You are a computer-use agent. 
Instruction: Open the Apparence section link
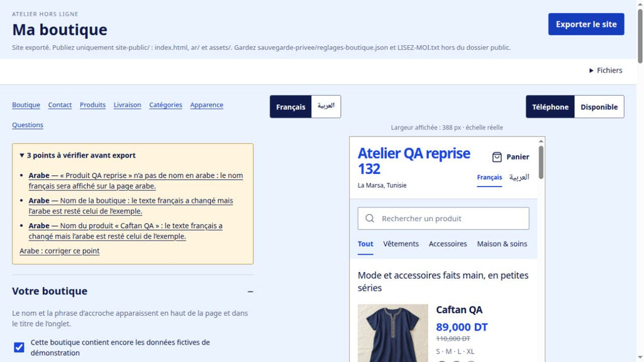tap(206, 105)
